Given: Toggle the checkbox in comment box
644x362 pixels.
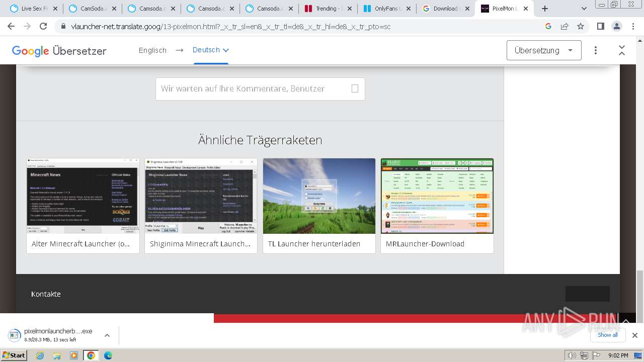Looking at the screenshot, I should point(355,88).
